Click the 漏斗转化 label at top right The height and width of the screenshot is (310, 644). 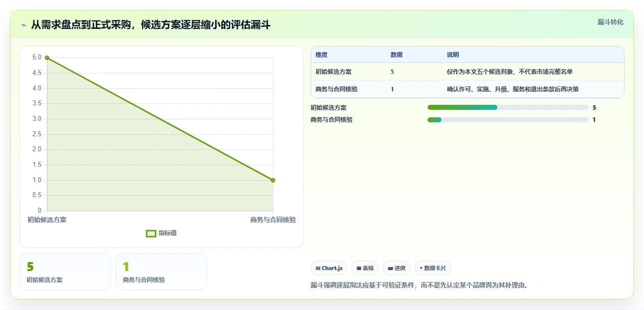[x=610, y=22]
